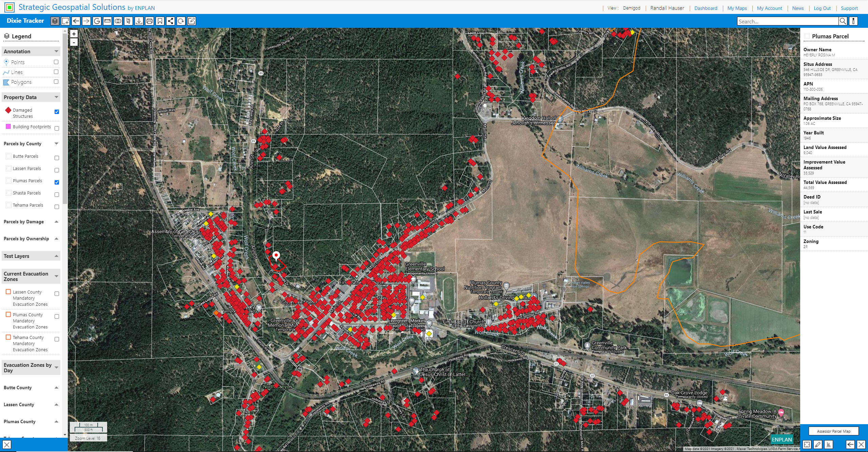
Task: Click the Search input field
Action: tap(788, 21)
